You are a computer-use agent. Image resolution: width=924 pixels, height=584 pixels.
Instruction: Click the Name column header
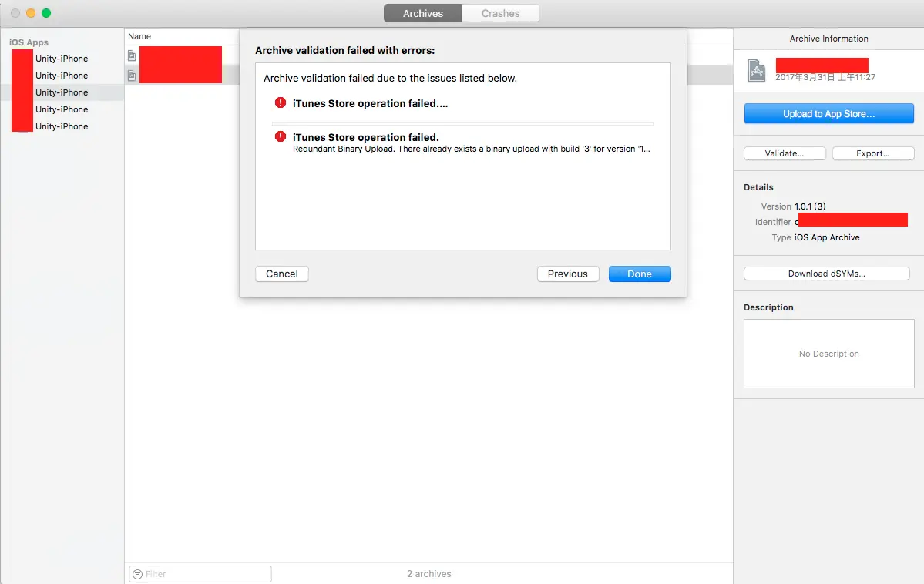(139, 36)
